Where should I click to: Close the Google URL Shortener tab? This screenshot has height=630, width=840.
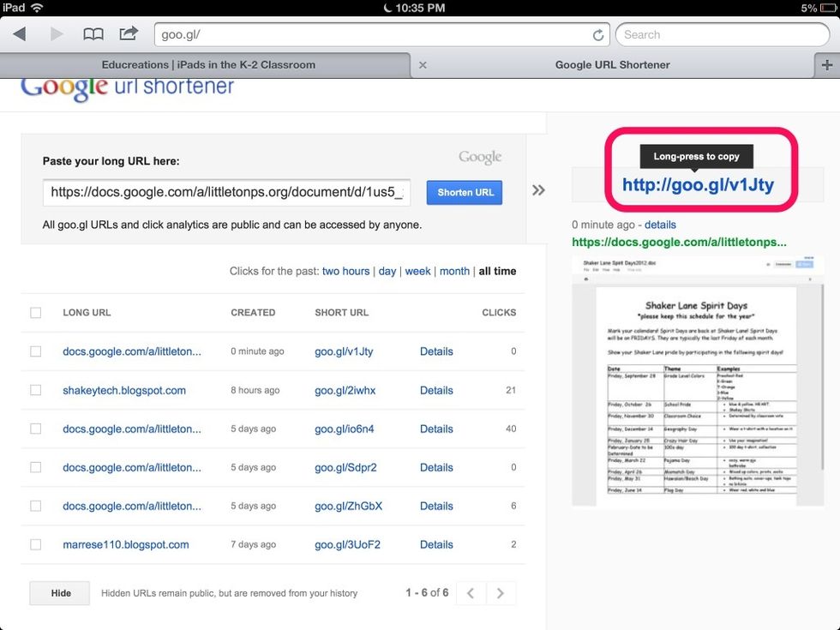click(x=423, y=65)
